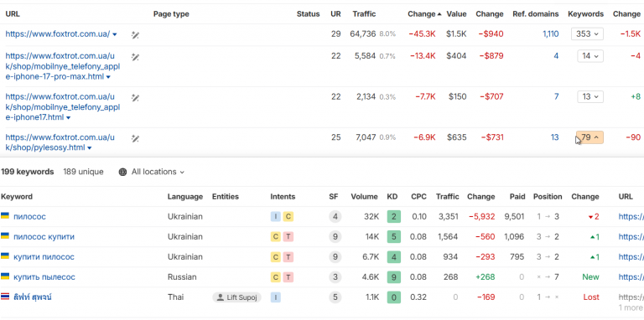Click the wand icon for pylesosy.html page
This screenshot has height=320, width=644.
point(135,138)
